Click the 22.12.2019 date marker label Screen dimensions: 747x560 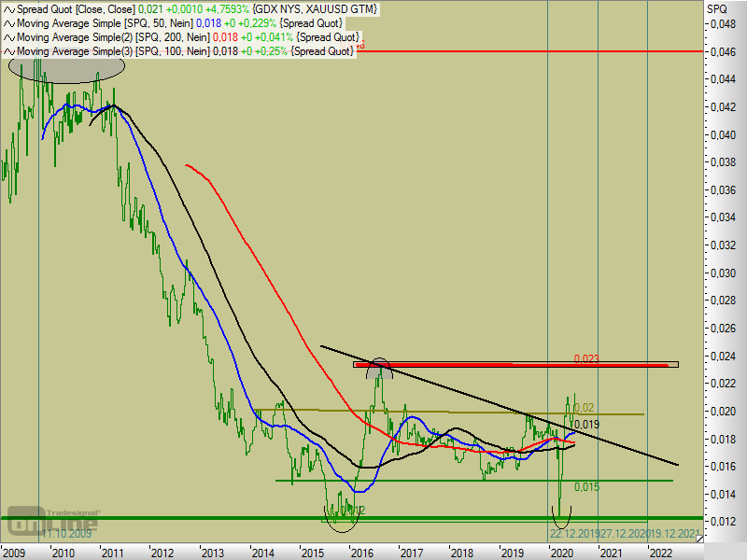(x=573, y=533)
